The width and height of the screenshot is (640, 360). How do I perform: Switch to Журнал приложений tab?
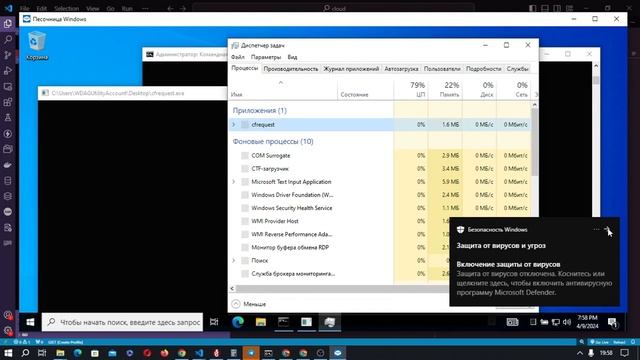point(351,69)
